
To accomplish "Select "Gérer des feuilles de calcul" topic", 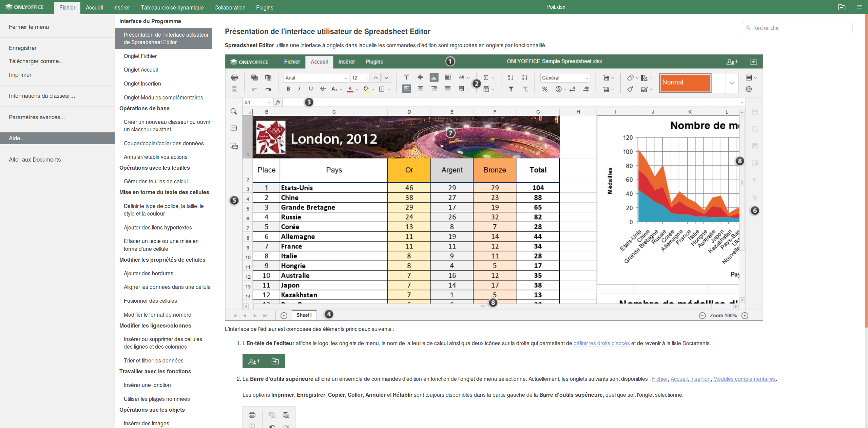I will (x=155, y=181).
